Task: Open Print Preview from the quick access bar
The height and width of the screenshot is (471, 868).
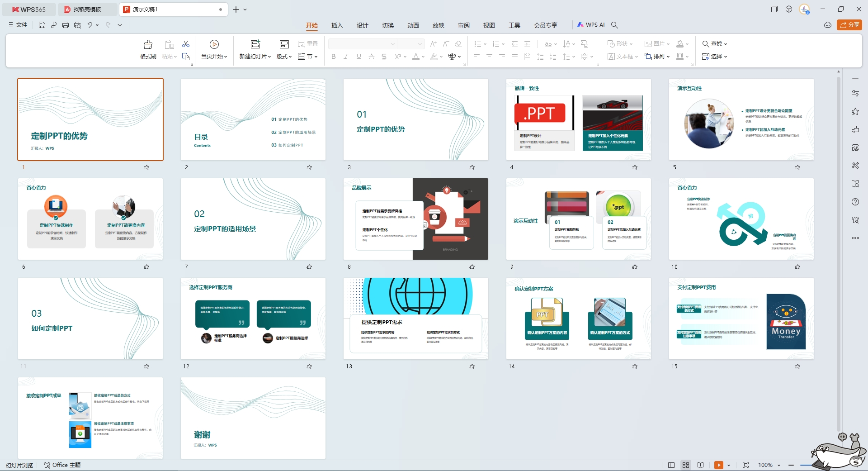Action: tap(77, 25)
